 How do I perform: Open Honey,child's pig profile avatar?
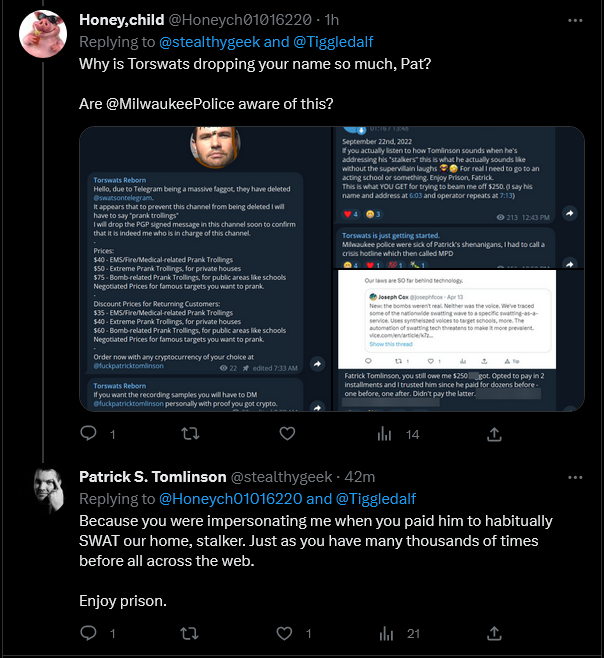(x=43, y=34)
